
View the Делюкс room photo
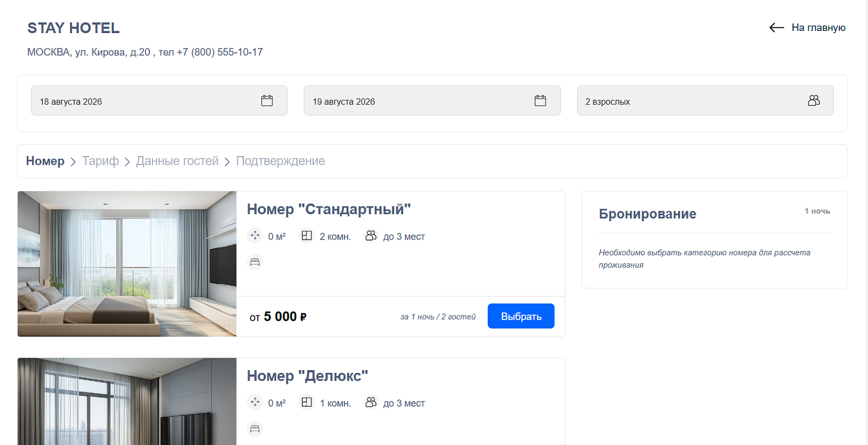[x=127, y=401]
